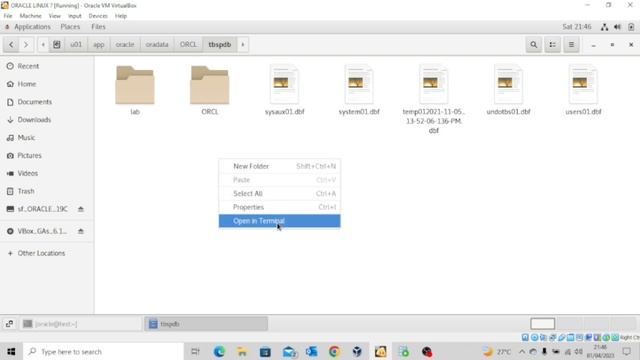Click the Windows search box
Image resolution: width=640 pixels, height=360 pixels.
pos(104,351)
